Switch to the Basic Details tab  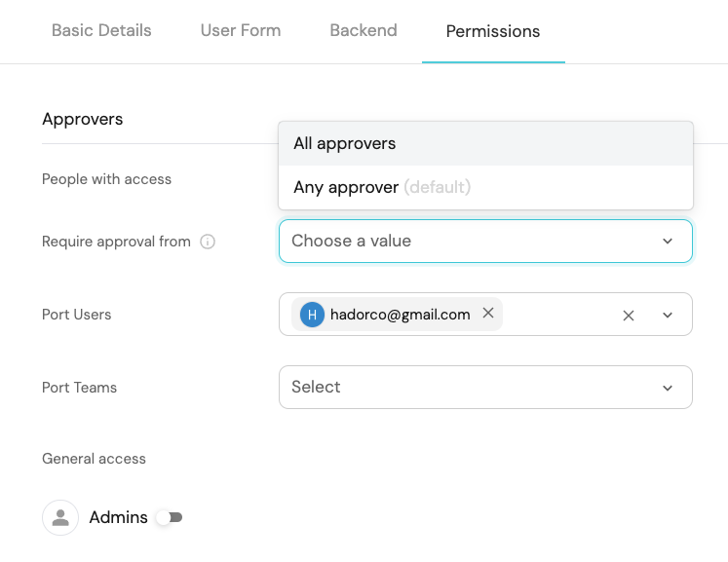point(101,30)
